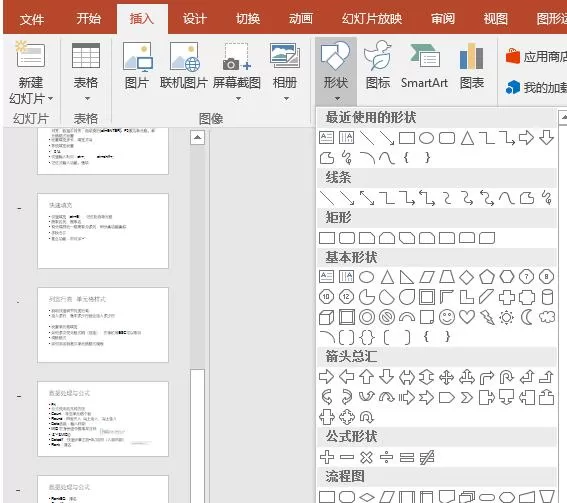
Task: Click the 新建幻灯片 icon
Action: coord(30,54)
